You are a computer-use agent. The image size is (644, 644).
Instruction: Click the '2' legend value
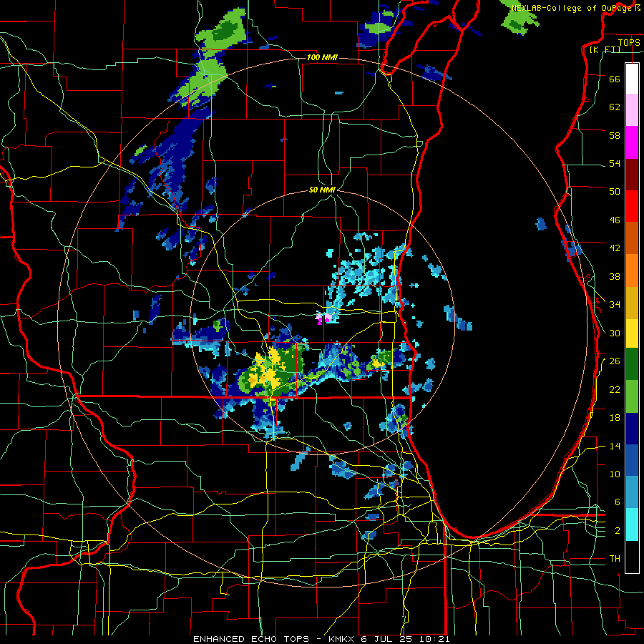(x=618, y=531)
